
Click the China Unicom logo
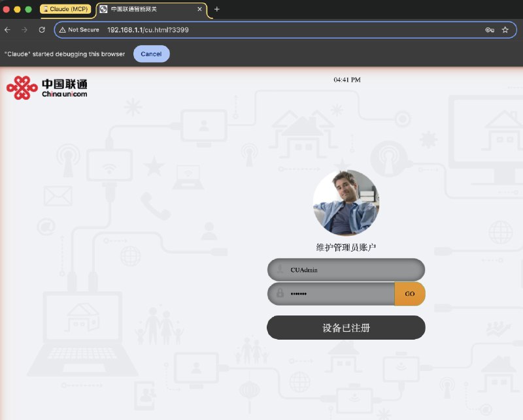coord(46,88)
